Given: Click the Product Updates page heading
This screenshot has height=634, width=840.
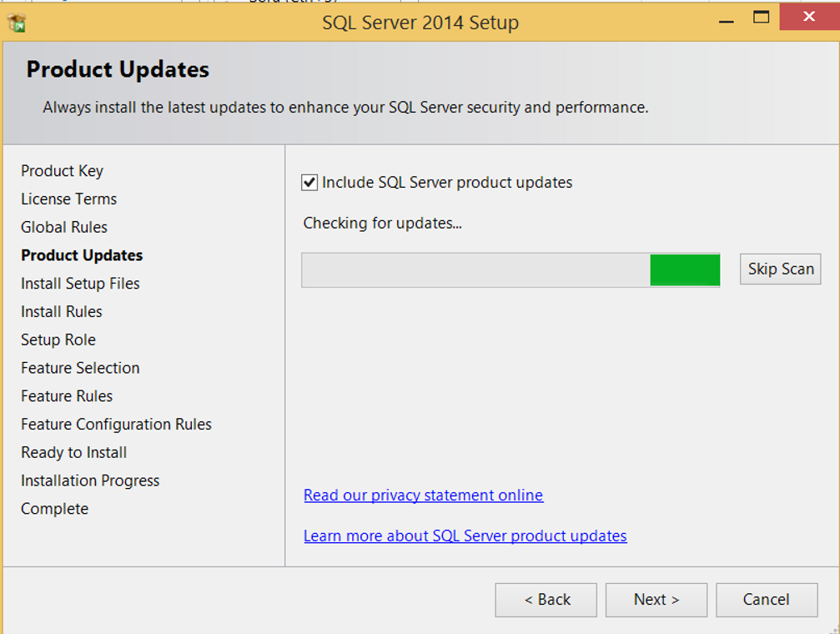Looking at the screenshot, I should pos(118,70).
